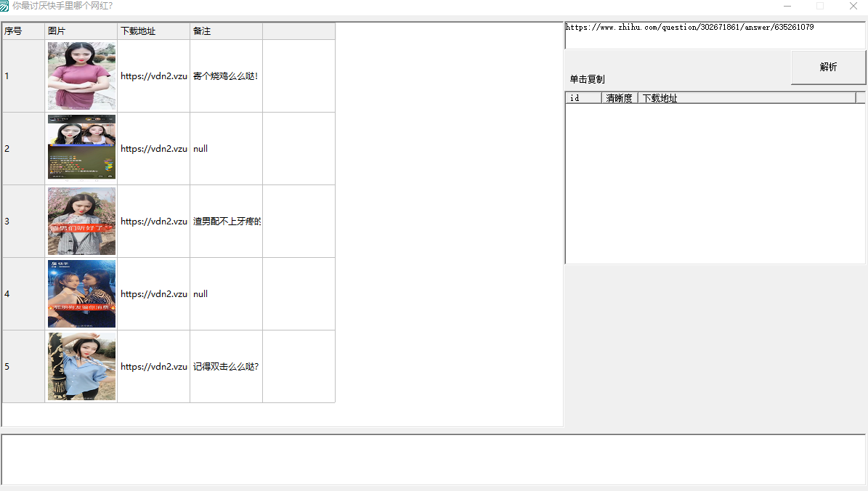
Task: Open the row 3 image thumbnail
Action: click(82, 221)
